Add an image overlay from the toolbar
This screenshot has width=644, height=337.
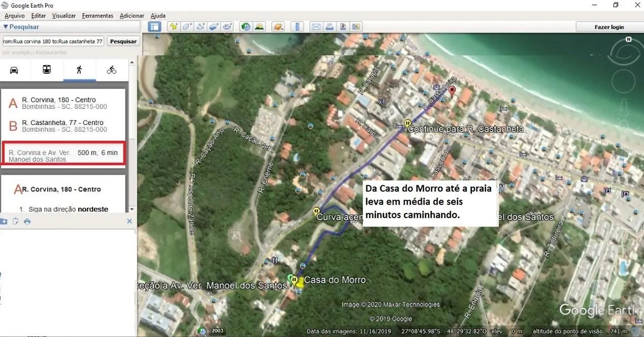(x=214, y=27)
